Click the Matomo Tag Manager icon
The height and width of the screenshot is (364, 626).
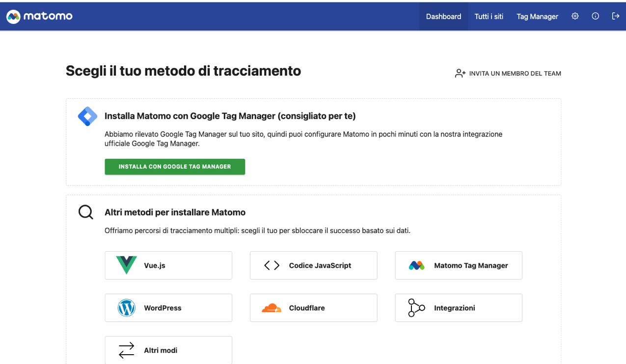[x=416, y=265]
